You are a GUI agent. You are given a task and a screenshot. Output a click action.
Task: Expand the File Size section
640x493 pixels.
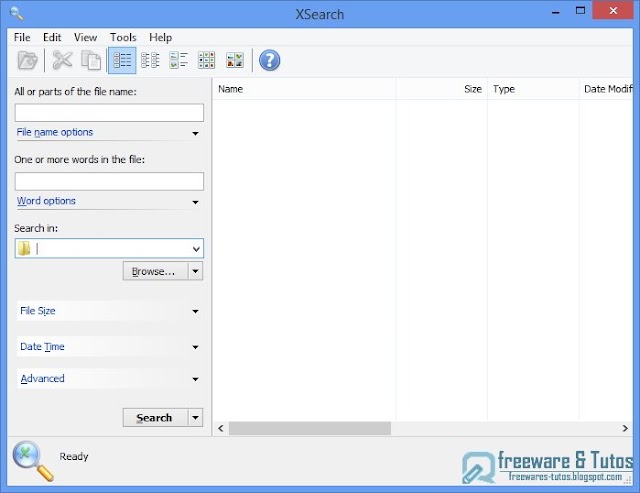(109, 311)
